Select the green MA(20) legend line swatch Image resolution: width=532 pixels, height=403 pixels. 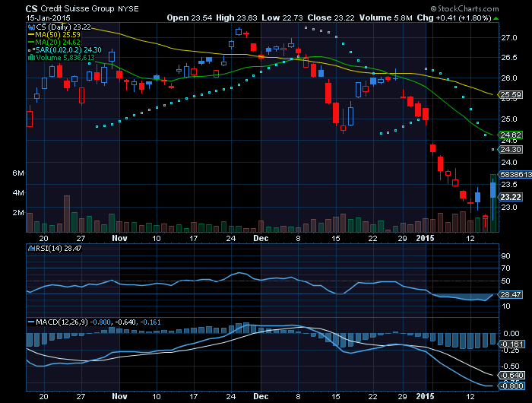[x=31, y=43]
